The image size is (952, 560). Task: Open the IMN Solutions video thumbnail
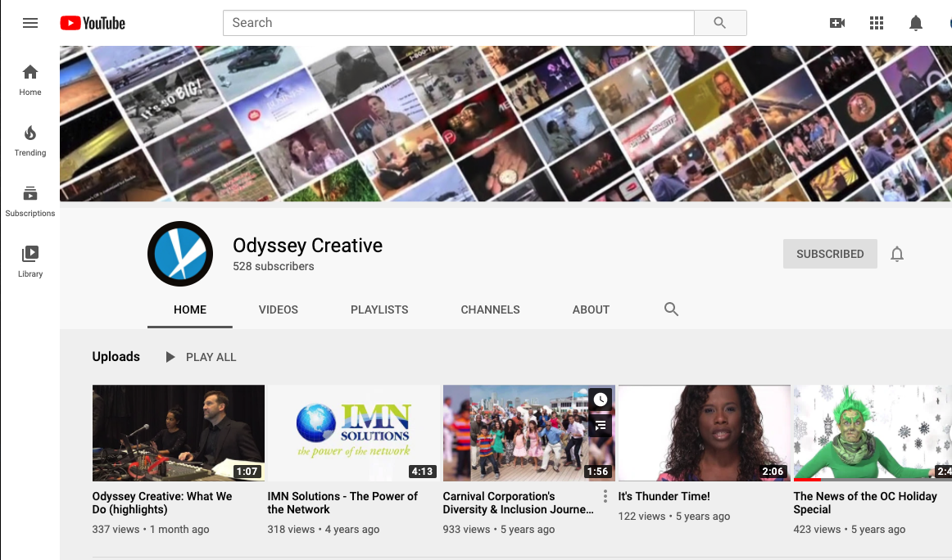click(x=353, y=433)
